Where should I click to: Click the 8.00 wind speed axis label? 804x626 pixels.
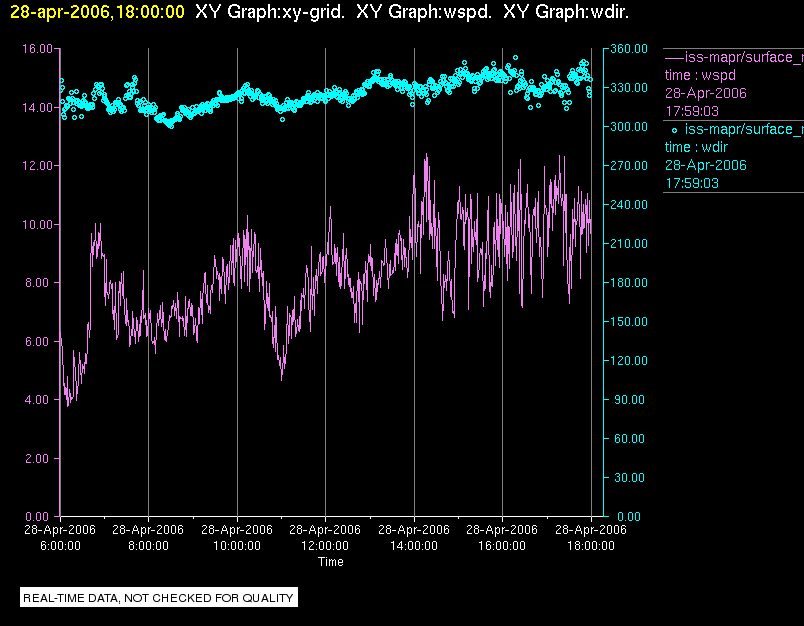tap(39, 283)
